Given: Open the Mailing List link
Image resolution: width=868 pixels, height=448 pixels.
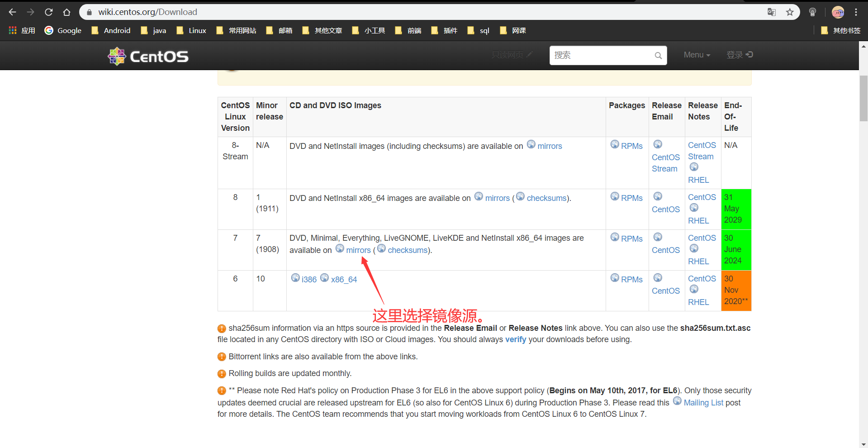Looking at the screenshot, I should (703, 403).
